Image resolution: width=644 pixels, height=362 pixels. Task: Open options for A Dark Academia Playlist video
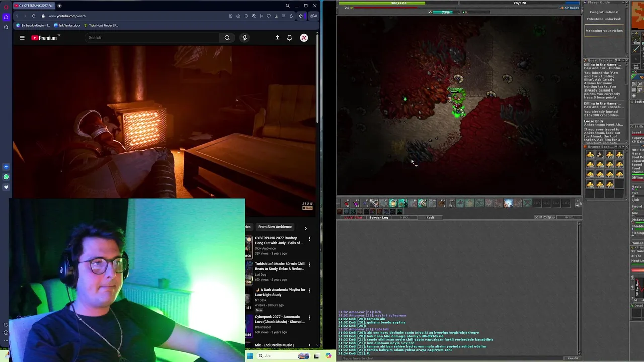tap(309, 290)
